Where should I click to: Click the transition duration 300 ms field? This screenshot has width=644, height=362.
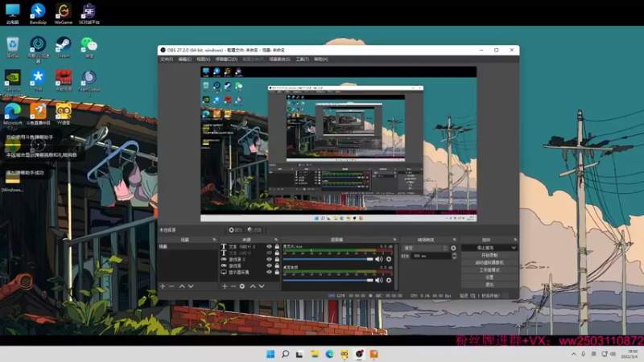pos(431,256)
